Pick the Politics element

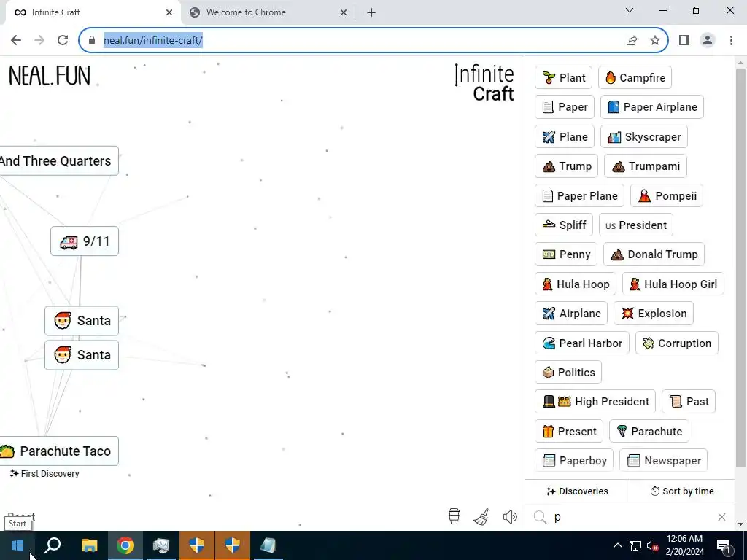tap(568, 372)
